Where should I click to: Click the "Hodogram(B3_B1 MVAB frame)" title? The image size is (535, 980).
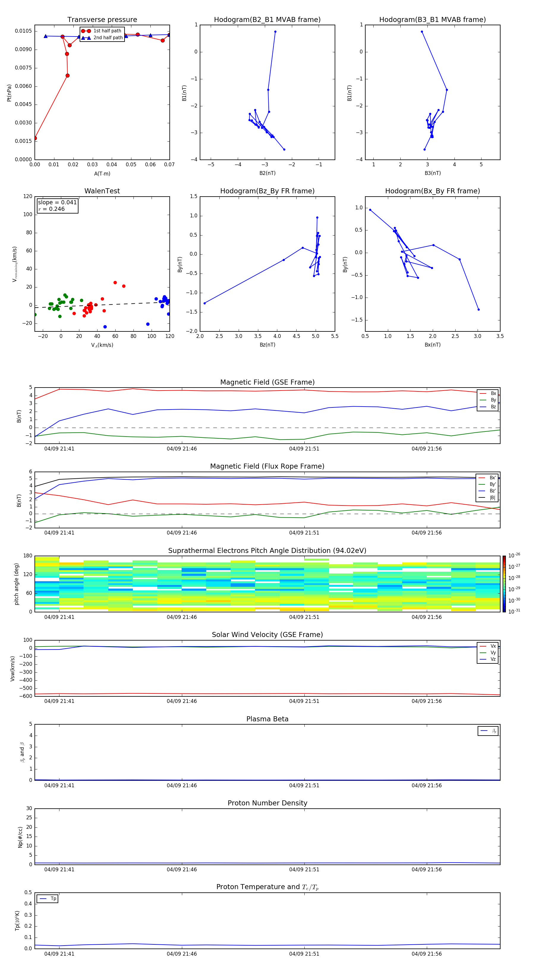click(x=432, y=20)
